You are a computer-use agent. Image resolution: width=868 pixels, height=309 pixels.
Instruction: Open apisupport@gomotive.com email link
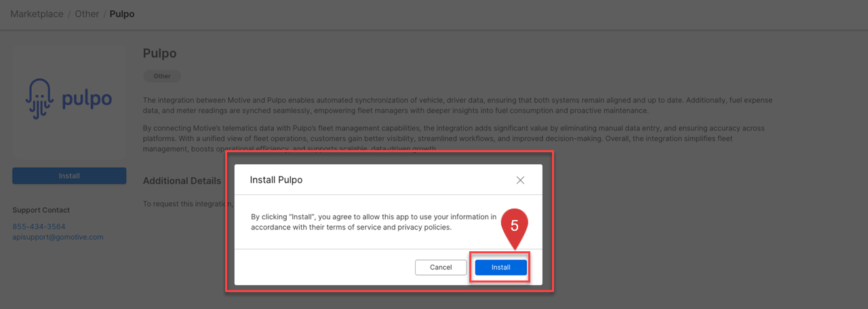58,237
